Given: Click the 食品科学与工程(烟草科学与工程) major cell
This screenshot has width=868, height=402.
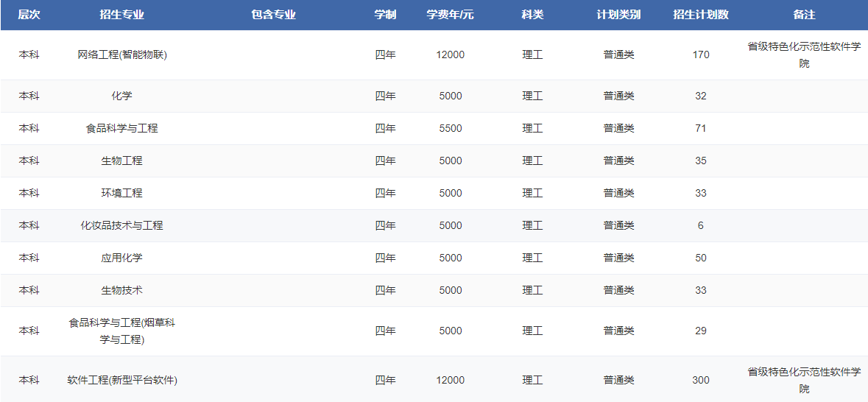Looking at the screenshot, I should click(x=122, y=331).
